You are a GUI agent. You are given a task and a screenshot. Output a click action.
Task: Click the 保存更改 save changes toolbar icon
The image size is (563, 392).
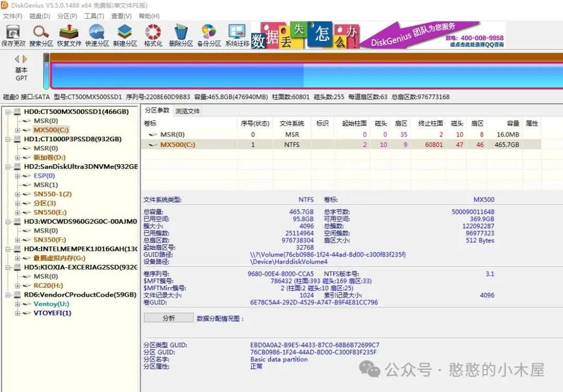(14, 35)
